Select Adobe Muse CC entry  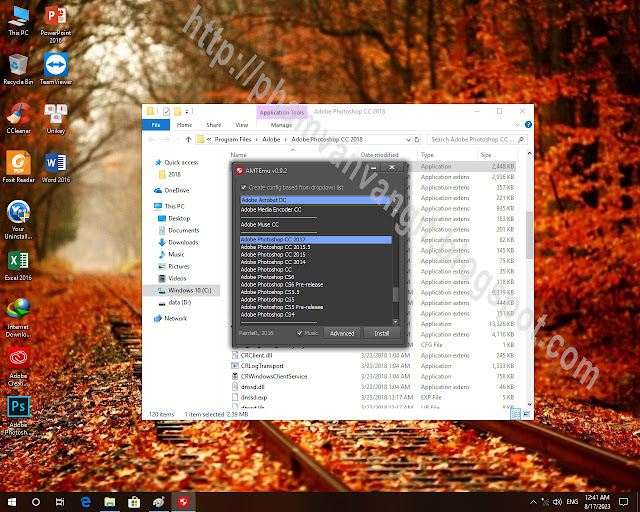tap(316, 225)
